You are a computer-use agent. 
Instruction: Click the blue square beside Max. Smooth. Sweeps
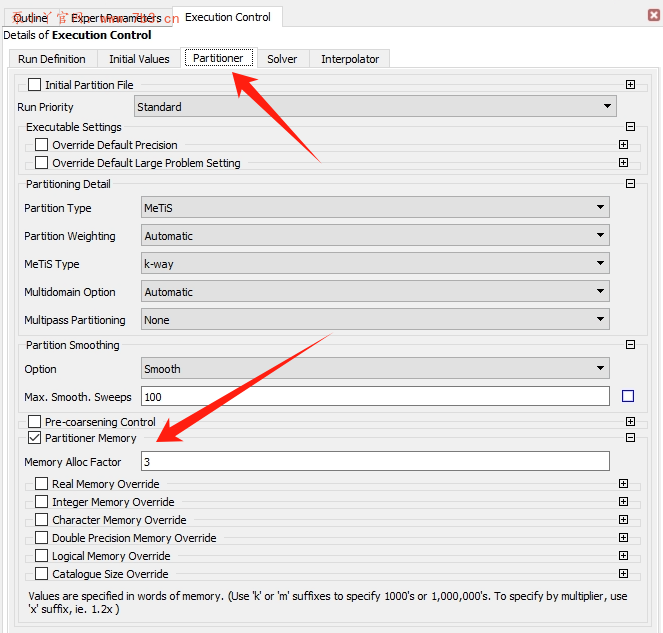(x=628, y=396)
